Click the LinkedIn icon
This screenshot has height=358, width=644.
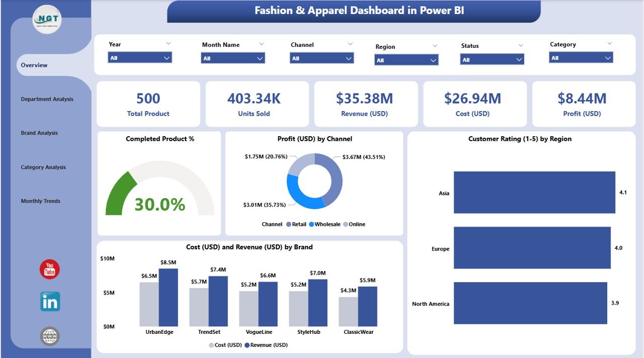click(50, 302)
